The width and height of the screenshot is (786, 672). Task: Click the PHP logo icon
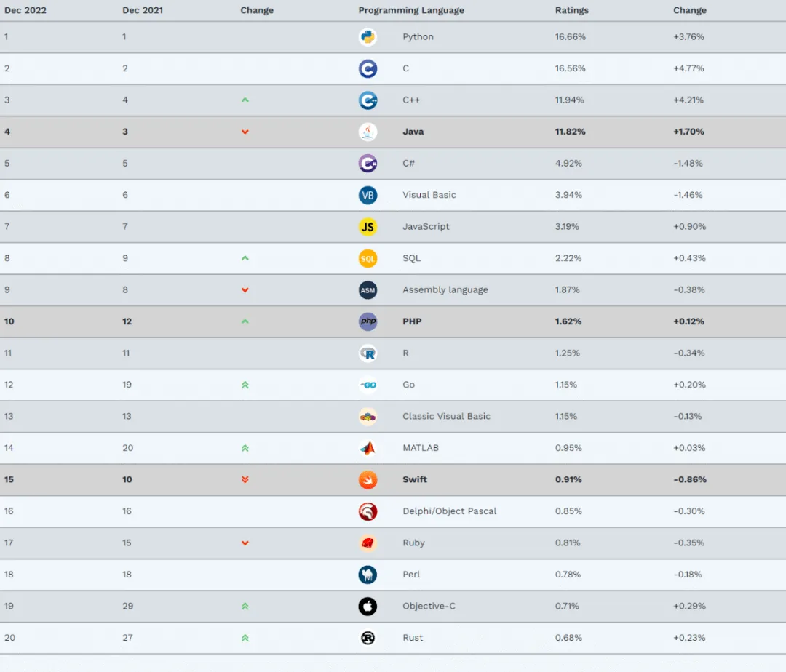(x=368, y=321)
